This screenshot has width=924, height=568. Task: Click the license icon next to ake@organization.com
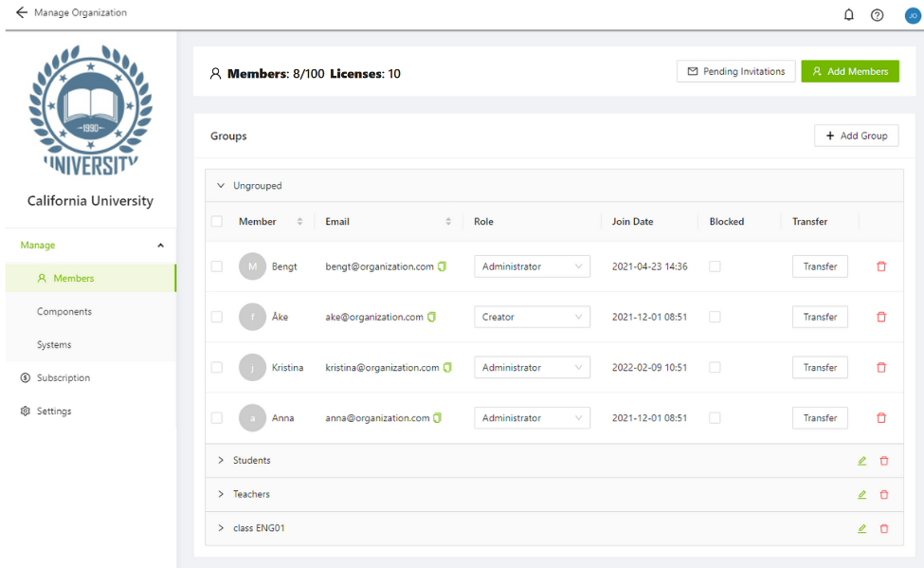pos(432,317)
